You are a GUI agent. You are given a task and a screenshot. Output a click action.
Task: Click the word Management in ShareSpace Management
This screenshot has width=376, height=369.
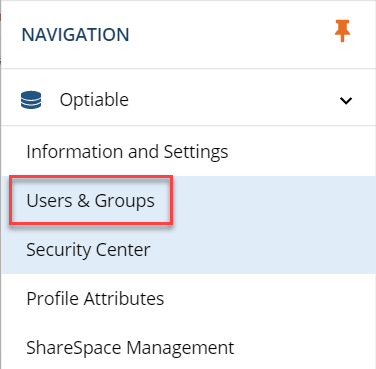(x=180, y=348)
